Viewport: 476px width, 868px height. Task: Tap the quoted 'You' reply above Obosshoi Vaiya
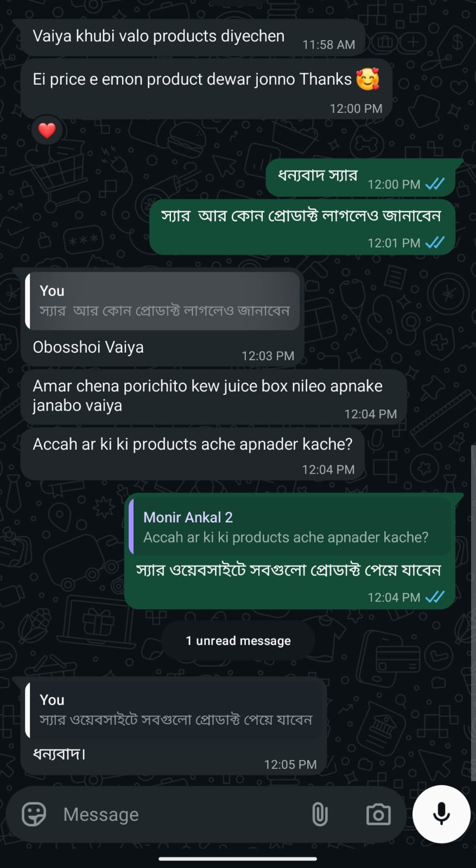(163, 302)
